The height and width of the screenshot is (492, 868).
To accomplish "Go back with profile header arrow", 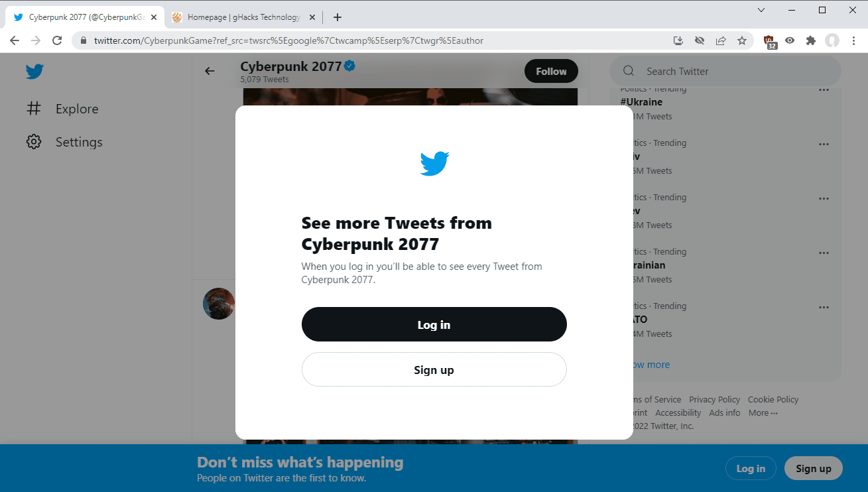I will point(210,71).
